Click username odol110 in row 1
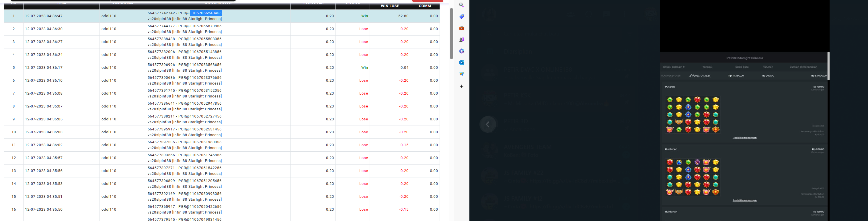 (109, 16)
